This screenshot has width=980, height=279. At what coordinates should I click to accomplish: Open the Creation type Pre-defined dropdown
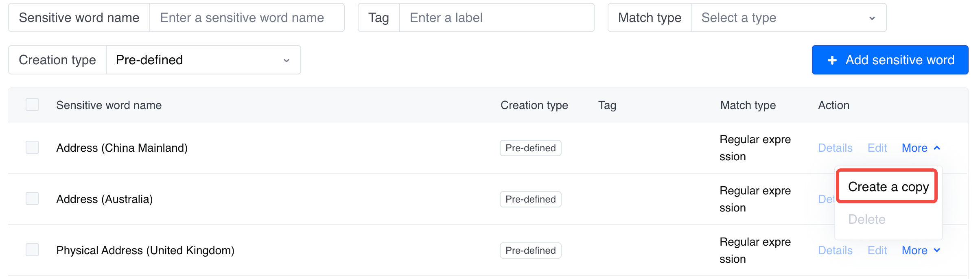pyautogui.click(x=203, y=60)
